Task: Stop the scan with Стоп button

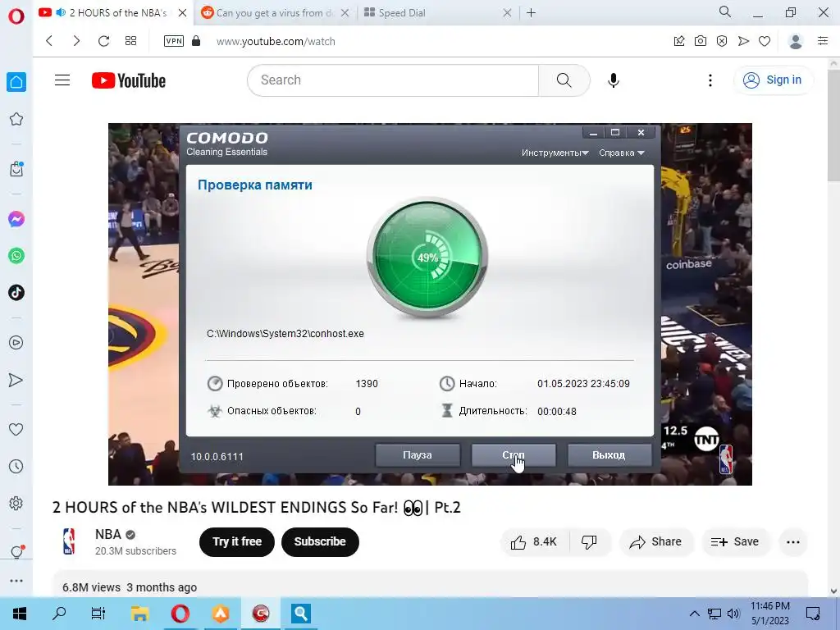Action: pyautogui.click(x=514, y=454)
